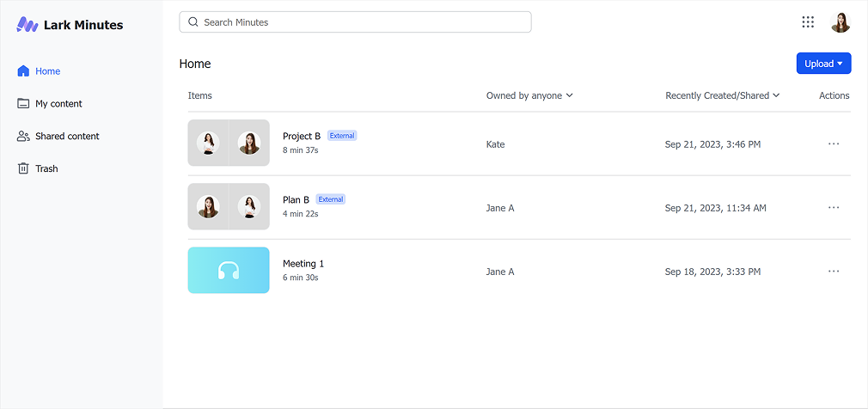Open the Upload dropdown button
The height and width of the screenshot is (409, 868).
[823, 64]
